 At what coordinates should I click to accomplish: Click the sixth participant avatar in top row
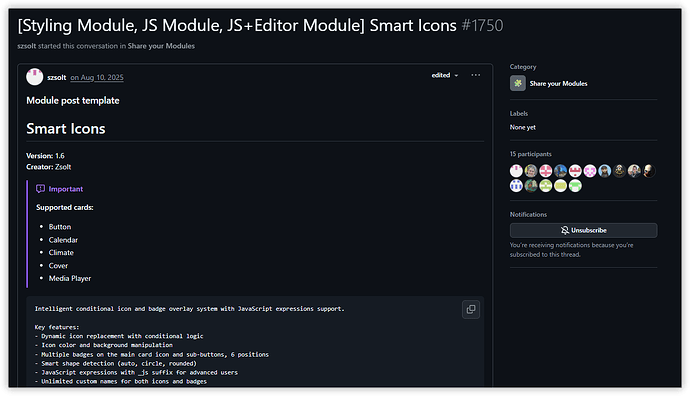(x=590, y=171)
